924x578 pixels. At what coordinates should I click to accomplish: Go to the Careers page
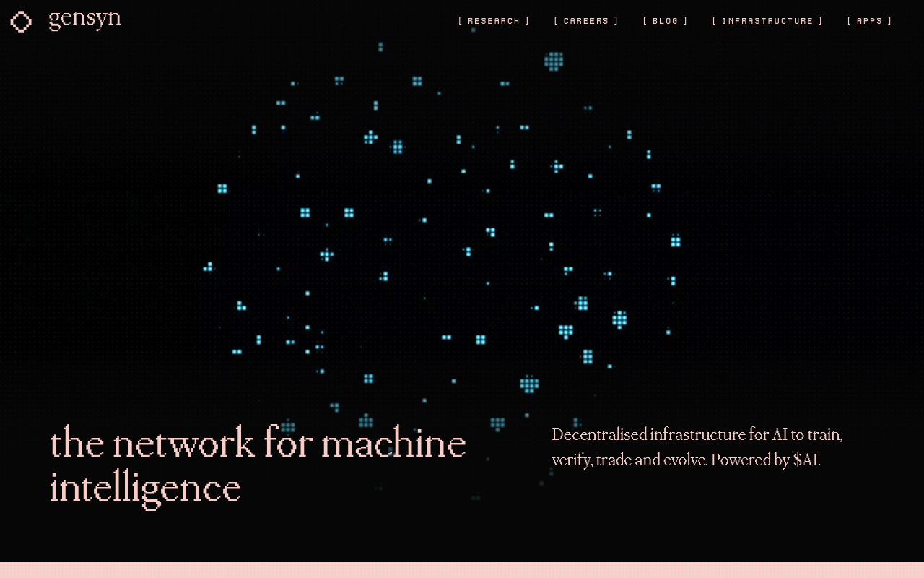[x=586, y=21]
